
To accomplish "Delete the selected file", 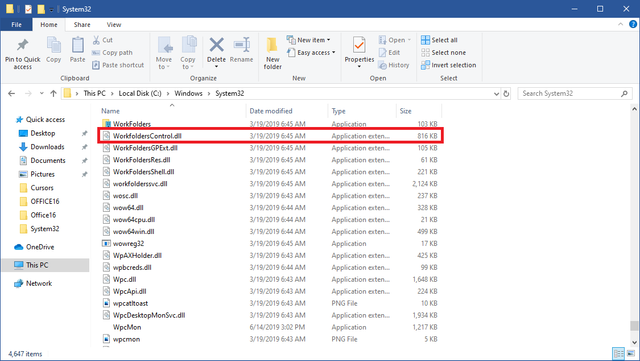I will pos(216,52).
